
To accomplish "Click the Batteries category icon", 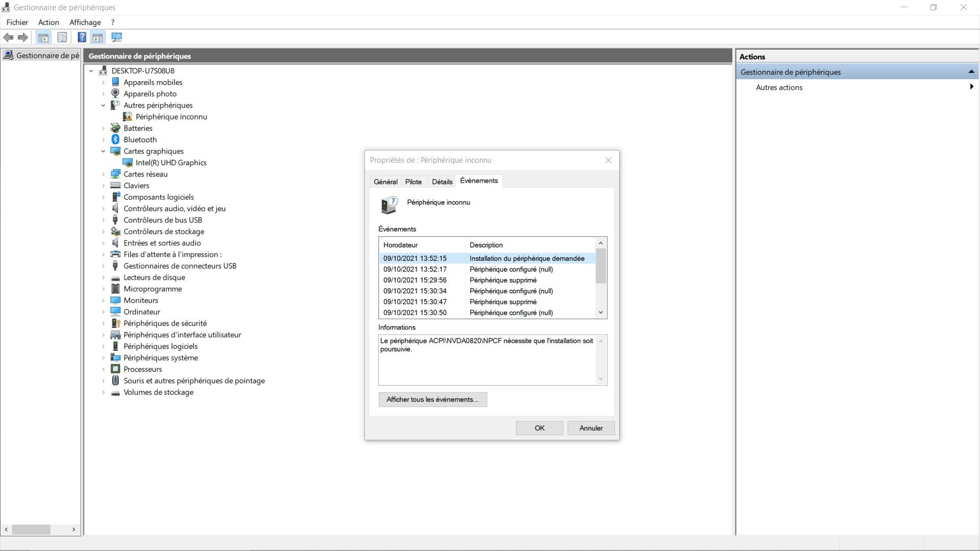I will click(x=115, y=128).
